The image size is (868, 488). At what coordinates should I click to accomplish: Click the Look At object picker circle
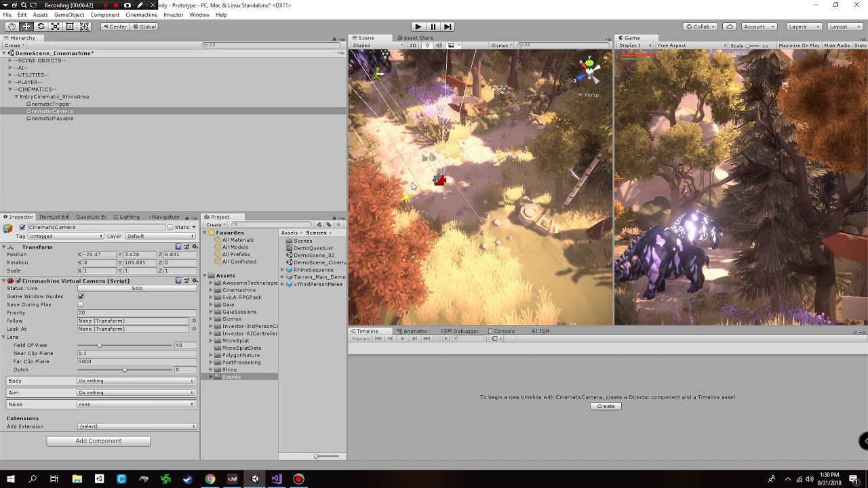click(194, 329)
